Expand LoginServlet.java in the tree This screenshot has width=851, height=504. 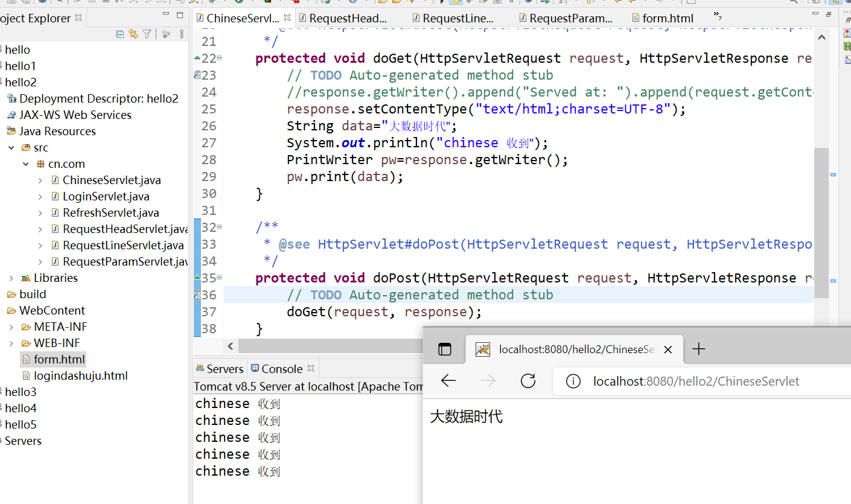(40, 196)
